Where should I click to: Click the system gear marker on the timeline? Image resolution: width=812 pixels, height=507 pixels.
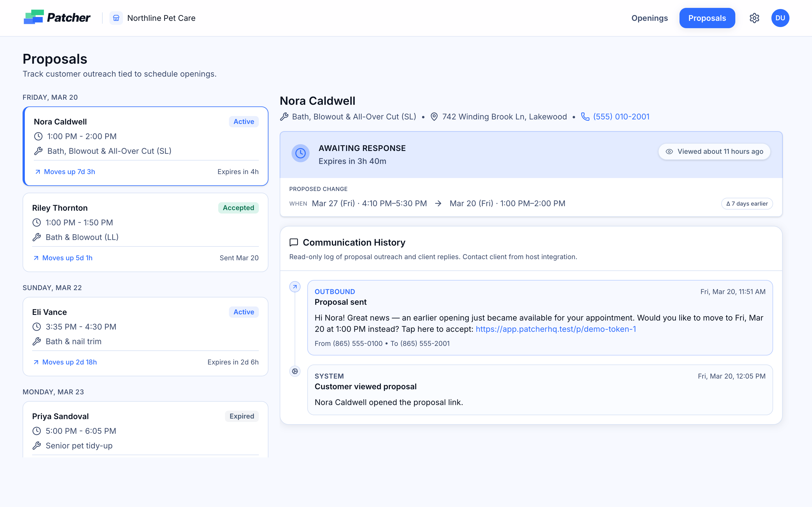coord(295,371)
